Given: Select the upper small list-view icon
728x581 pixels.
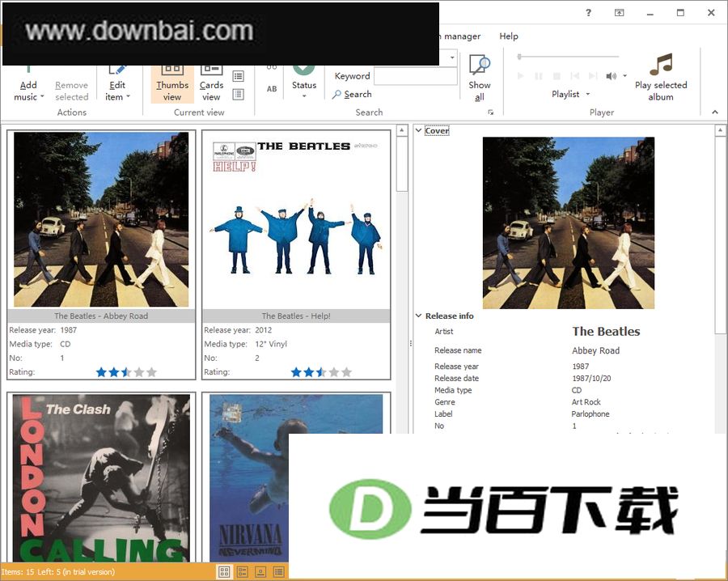Looking at the screenshot, I should click(x=238, y=76).
